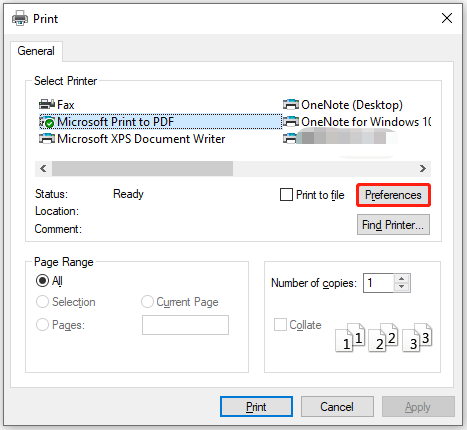
Task: Select 'Microsoft XPS Document Writer' label
Action: coord(141,139)
